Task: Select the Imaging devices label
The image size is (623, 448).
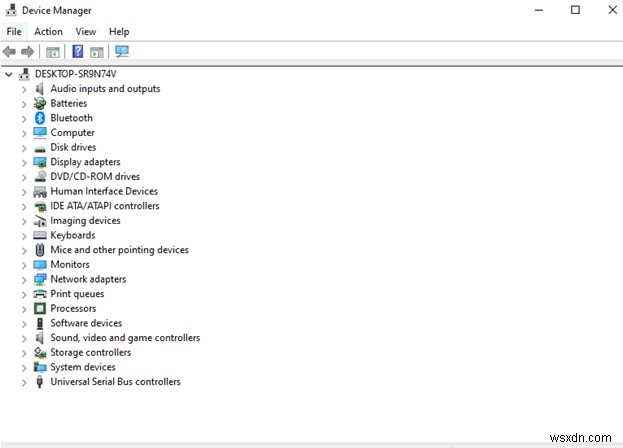Action: [85, 220]
